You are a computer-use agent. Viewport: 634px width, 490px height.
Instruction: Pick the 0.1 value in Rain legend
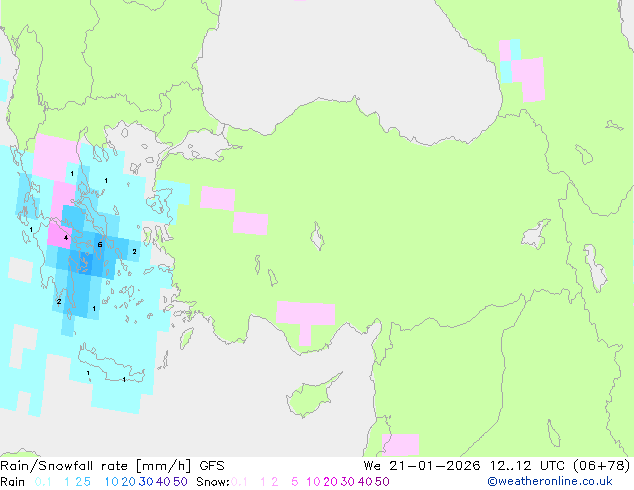(43, 482)
